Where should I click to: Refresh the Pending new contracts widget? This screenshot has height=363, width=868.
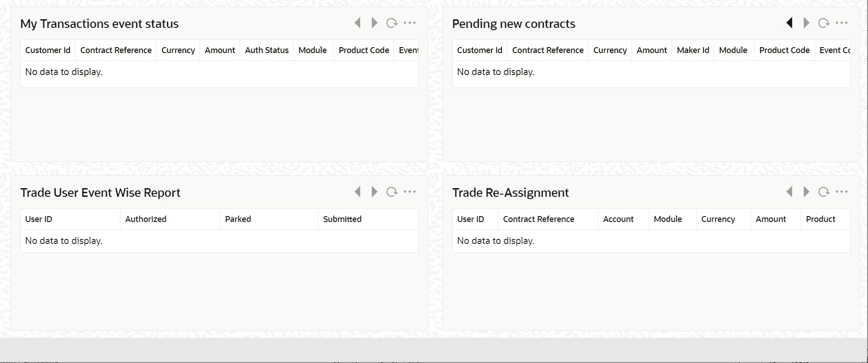tap(824, 22)
